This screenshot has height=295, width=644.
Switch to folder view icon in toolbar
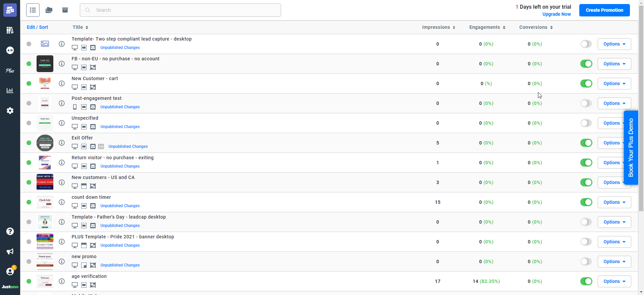pos(49,10)
